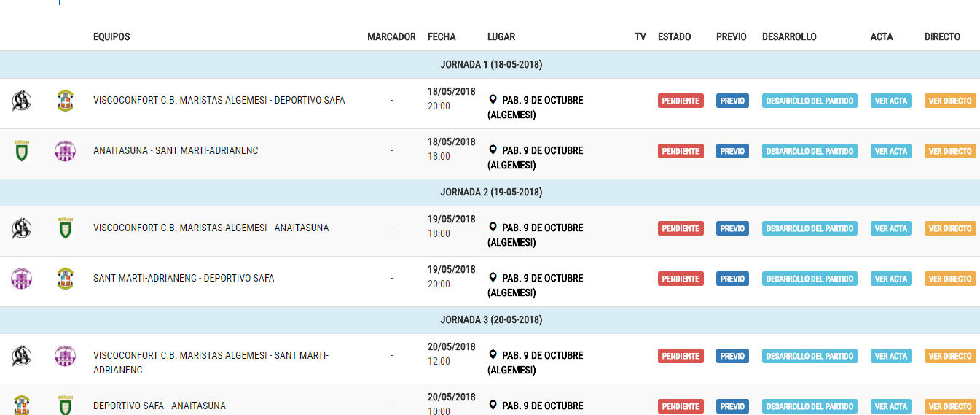Screen dimensions: 980x415
Task: Click location pin icon for 18/05 20:00 match
Action: point(493,100)
